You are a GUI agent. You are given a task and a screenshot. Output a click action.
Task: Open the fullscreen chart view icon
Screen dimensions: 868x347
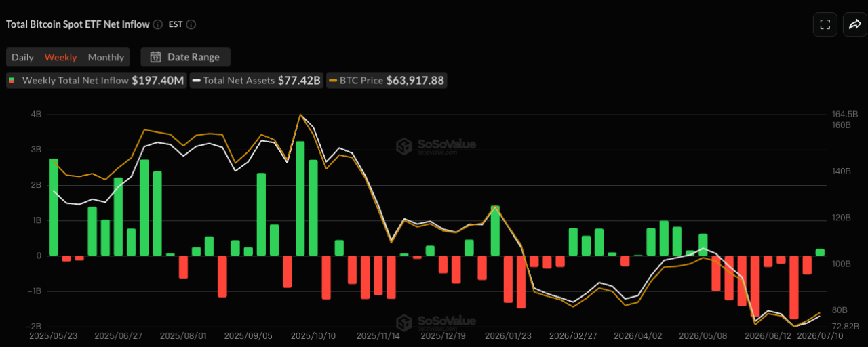[825, 25]
